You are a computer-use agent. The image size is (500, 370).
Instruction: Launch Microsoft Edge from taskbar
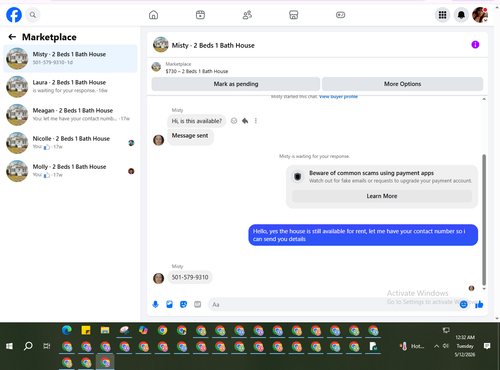point(67,330)
